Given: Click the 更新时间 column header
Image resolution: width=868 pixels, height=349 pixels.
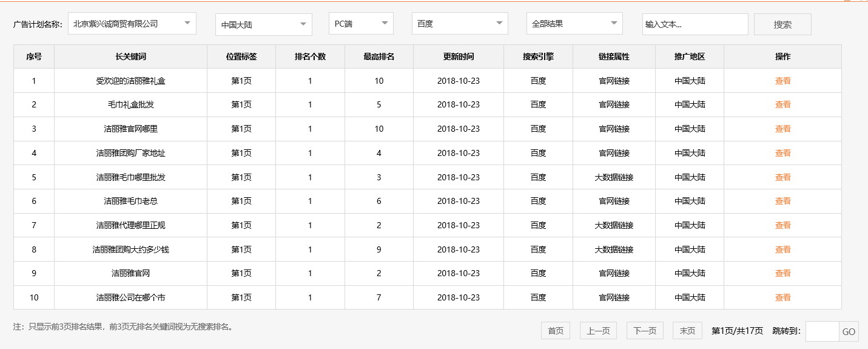Looking at the screenshot, I should tap(459, 56).
